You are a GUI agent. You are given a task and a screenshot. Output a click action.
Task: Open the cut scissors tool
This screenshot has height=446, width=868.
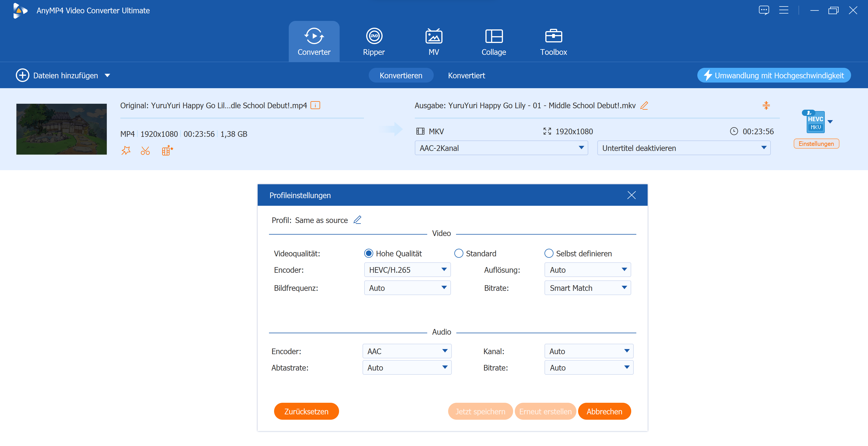coord(145,150)
